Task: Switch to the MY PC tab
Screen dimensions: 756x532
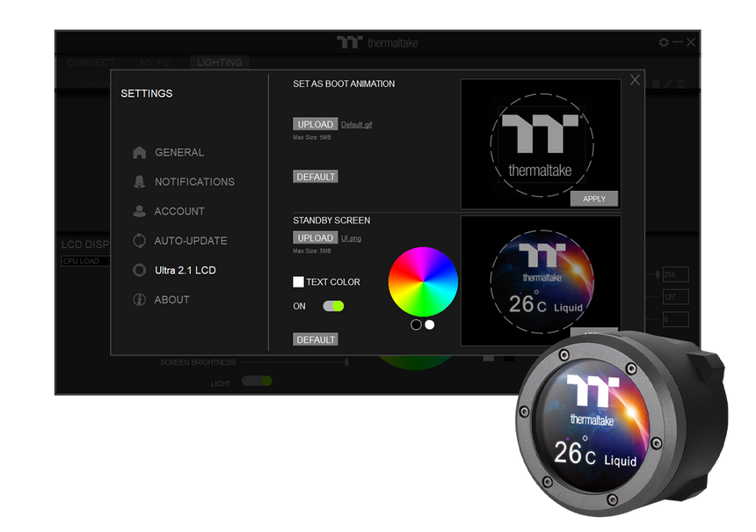Action: coord(155,62)
